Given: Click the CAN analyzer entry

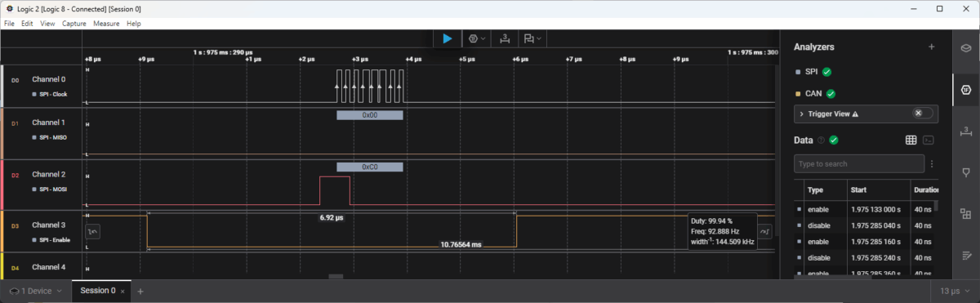Looking at the screenshot, I should pos(814,93).
